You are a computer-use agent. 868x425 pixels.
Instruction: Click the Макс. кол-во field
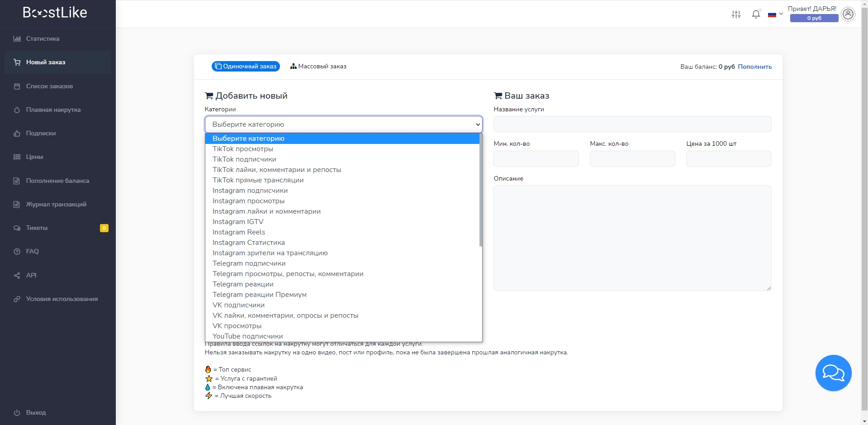(632, 159)
